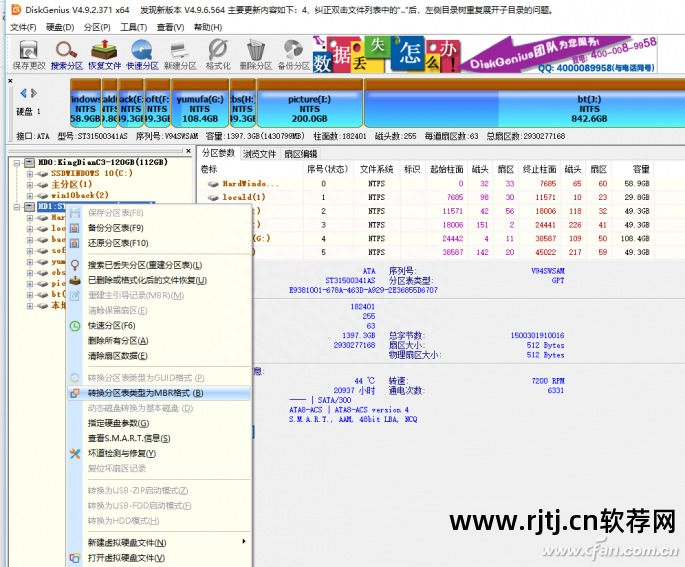The image size is (685, 567).
Task: Open the 查看(V) menu
Action: (170, 27)
